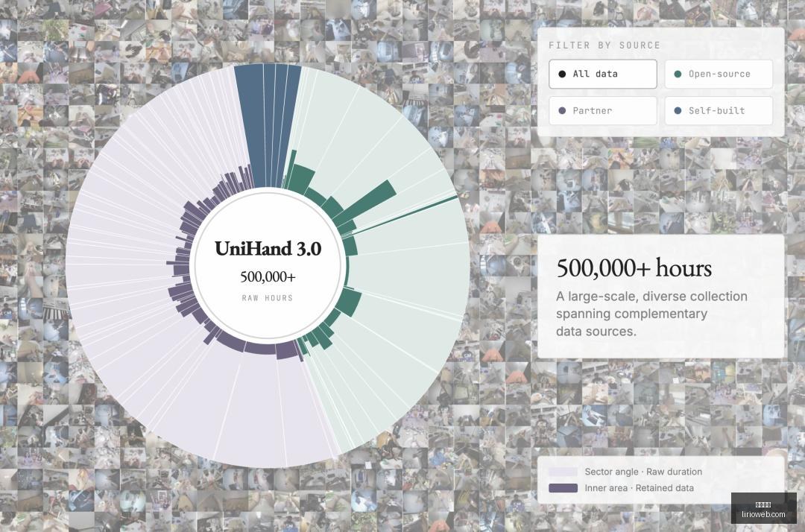This screenshot has height=532, width=805.
Task: Click the widest dark blue chart sector
Action: (251, 126)
